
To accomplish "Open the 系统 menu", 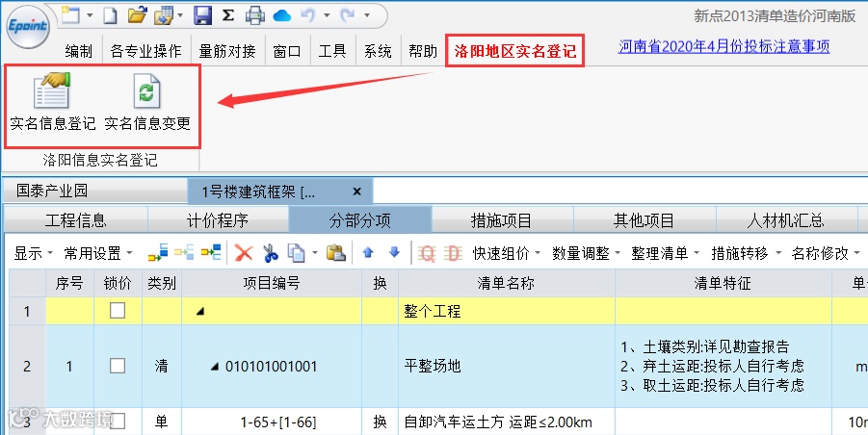I will 378,51.
